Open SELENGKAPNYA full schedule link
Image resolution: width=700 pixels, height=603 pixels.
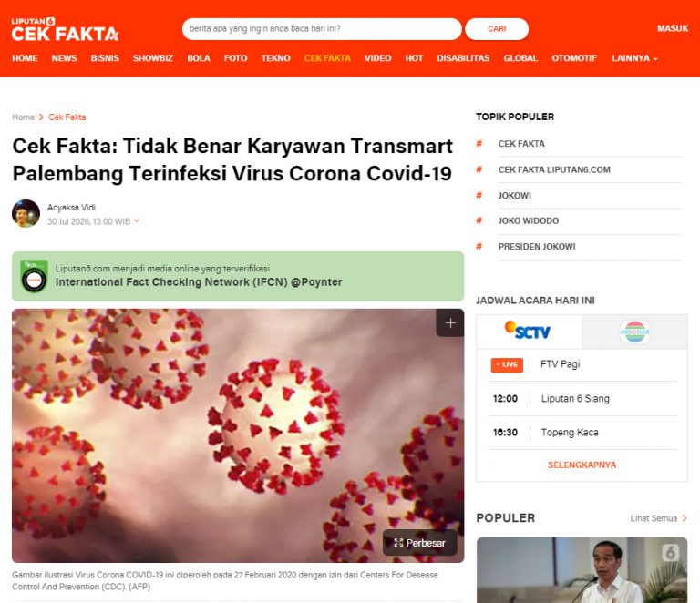pyautogui.click(x=582, y=465)
